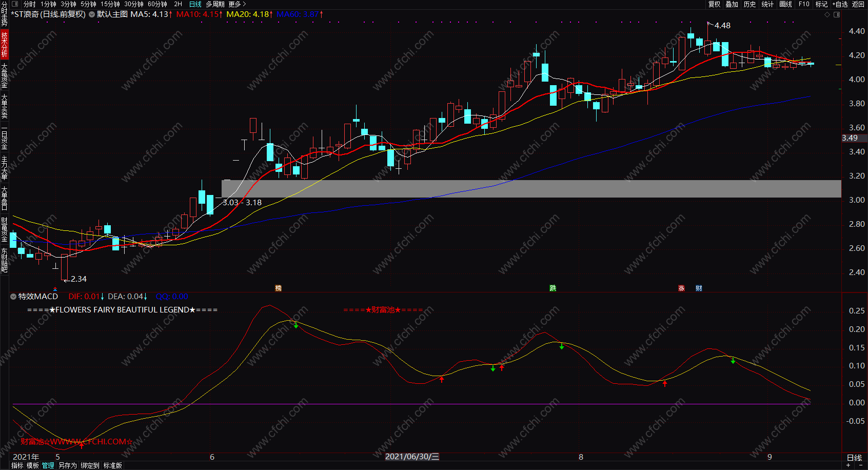Click the 模板 bottom tab
This screenshot has height=470, width=868.
pos(33,465)
